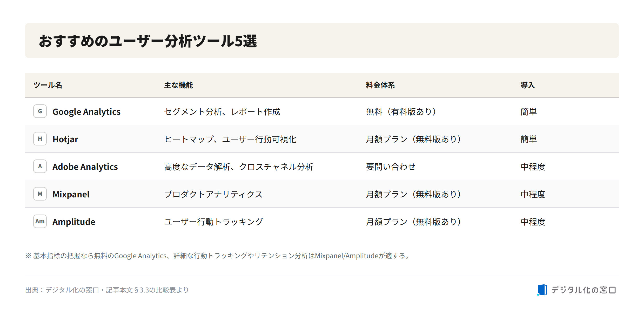
Task: Select the 導入 column header
Action: click(527, 85)
